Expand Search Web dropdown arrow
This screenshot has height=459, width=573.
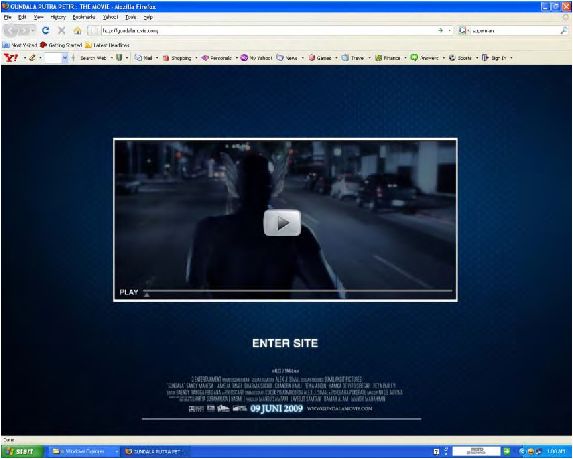click(x=111, y=58)
